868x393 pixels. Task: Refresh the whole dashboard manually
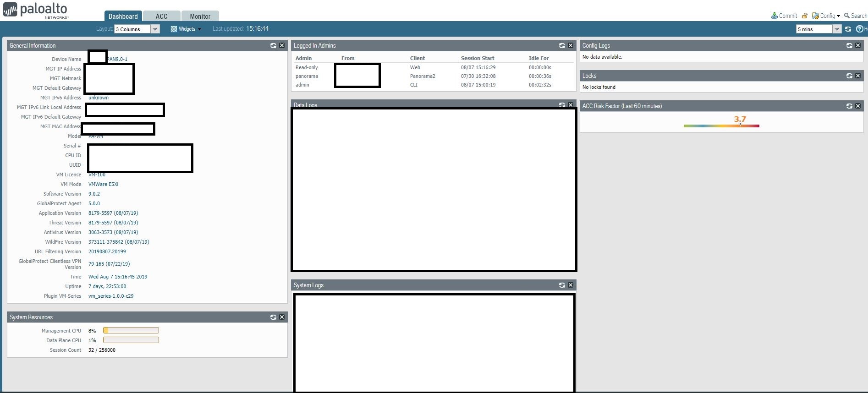(848, 29)
